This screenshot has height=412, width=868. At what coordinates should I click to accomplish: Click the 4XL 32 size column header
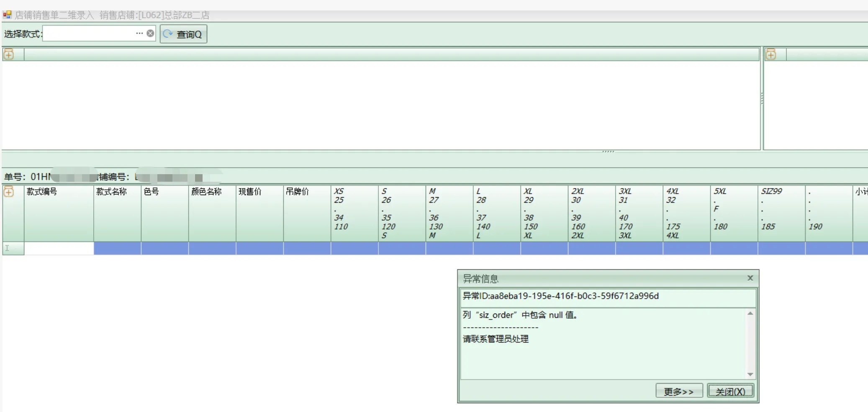tap(686, 213)
